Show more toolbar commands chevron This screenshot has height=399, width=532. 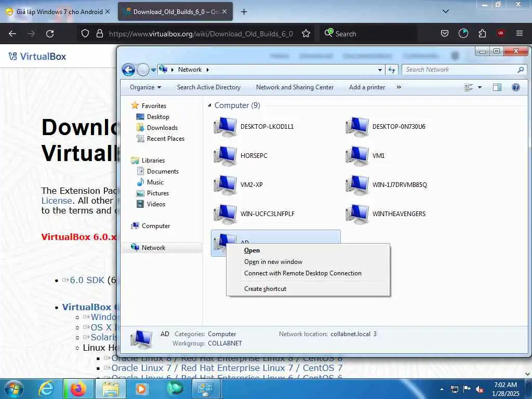(x=398, y=87)
